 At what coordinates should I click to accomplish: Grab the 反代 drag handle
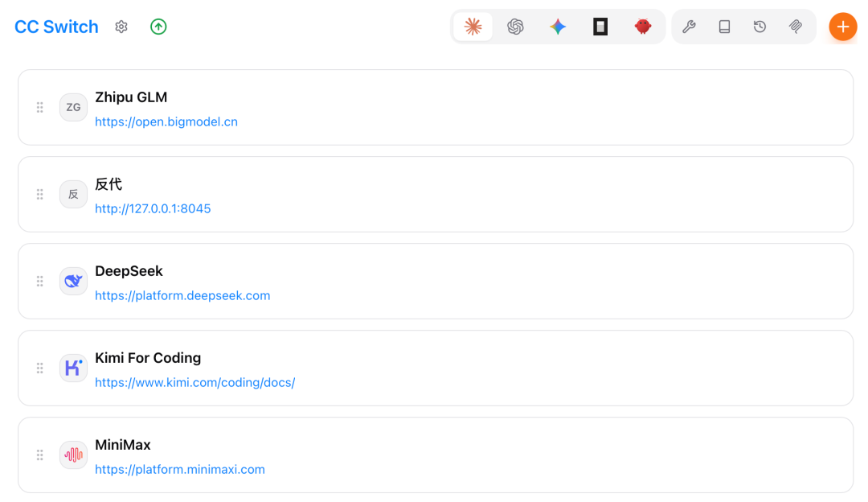[x=40, y=195]
